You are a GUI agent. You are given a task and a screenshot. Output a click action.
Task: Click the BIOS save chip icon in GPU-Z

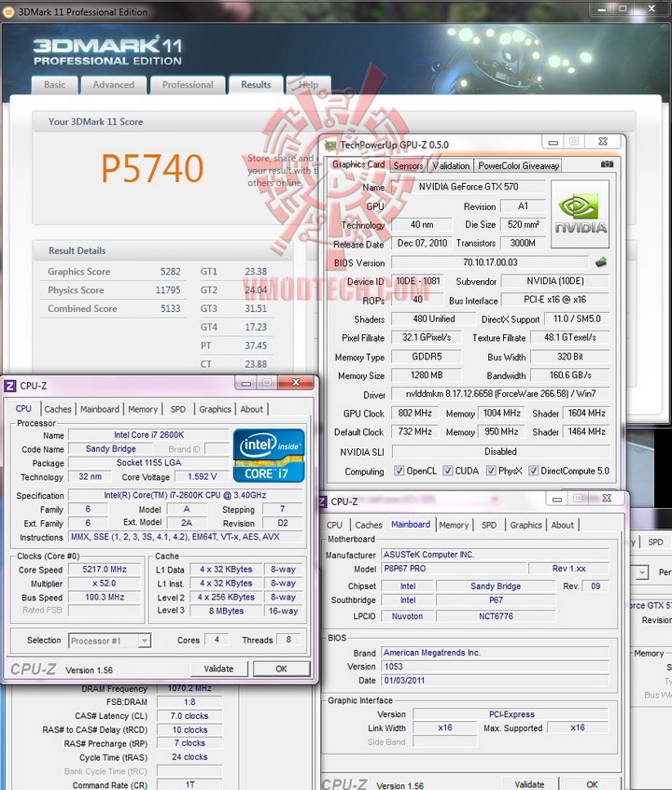pyautogui.click(x=601, y=262)
